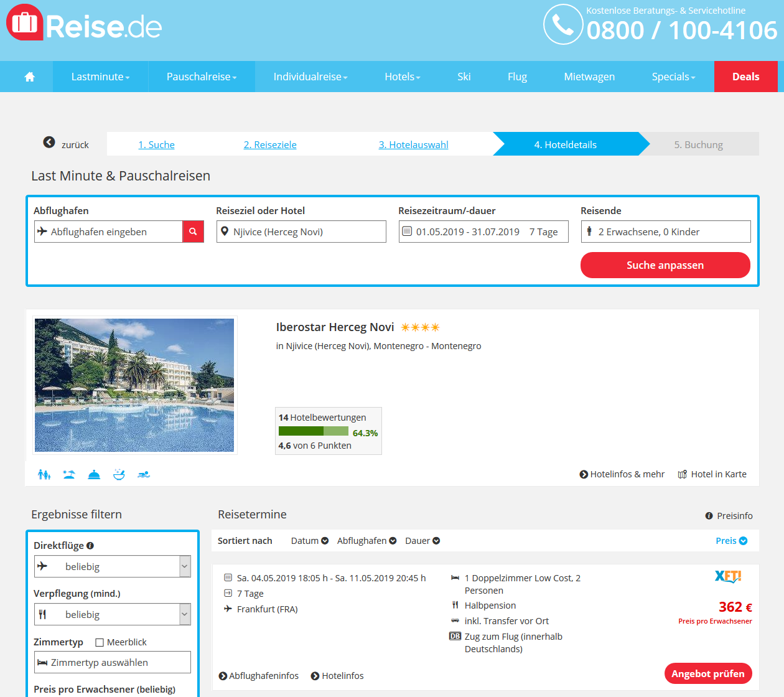The width and height of the screenshot is (784, 697).
Task: Open the Flug navigation item
Action: click(x=517, y=77)
